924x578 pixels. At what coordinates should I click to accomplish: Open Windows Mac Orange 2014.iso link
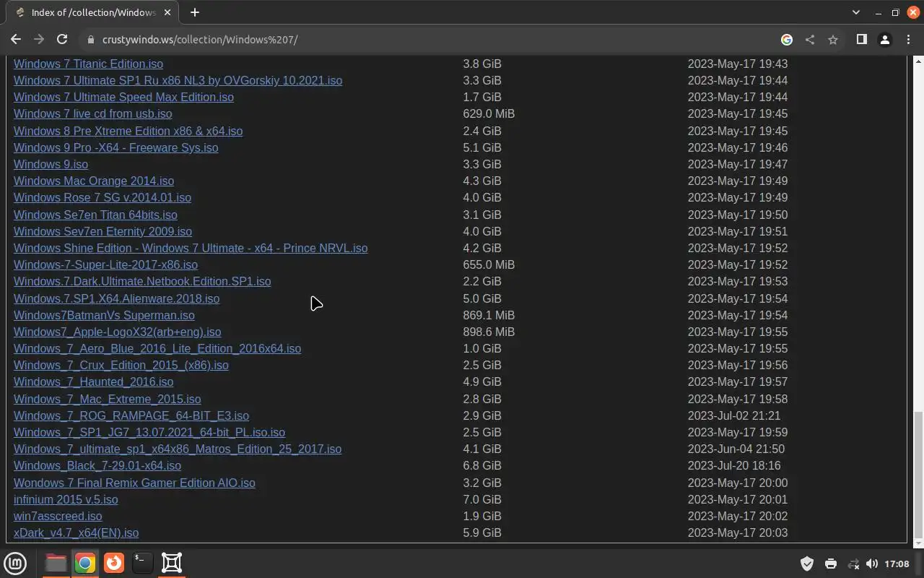tap(94, 181)
